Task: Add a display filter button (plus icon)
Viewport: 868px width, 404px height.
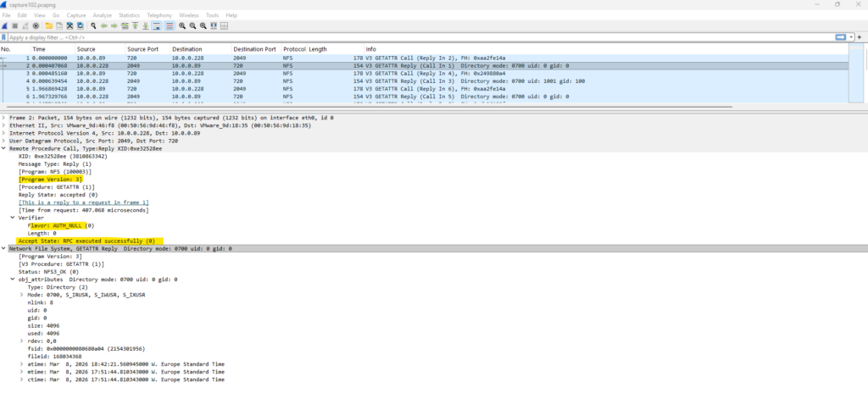Action: (x=860, y=37)
